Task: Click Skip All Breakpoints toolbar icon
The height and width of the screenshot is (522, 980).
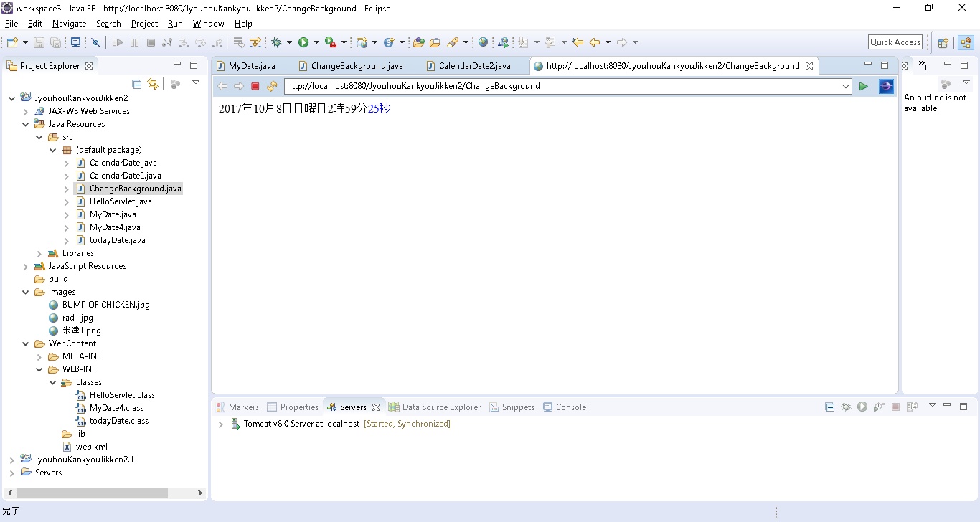Action: [96, 42]
